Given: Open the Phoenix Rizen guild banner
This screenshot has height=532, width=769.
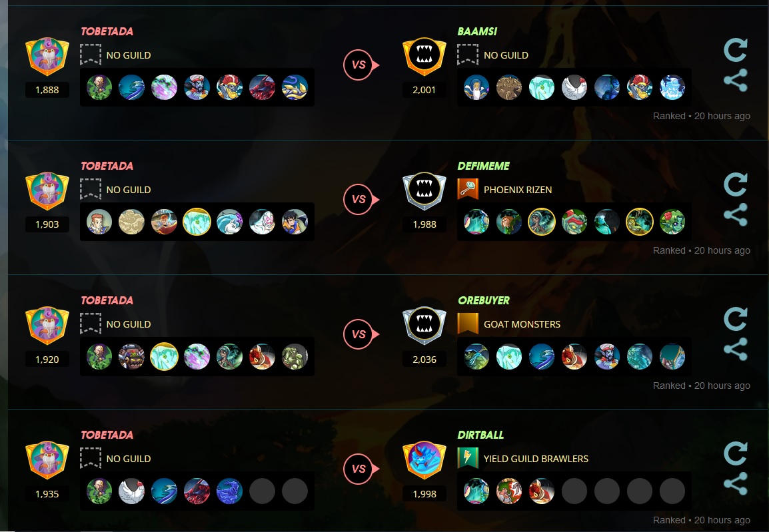Looking at the screenshot, I should pyautogui.click(x=467, y=189).
